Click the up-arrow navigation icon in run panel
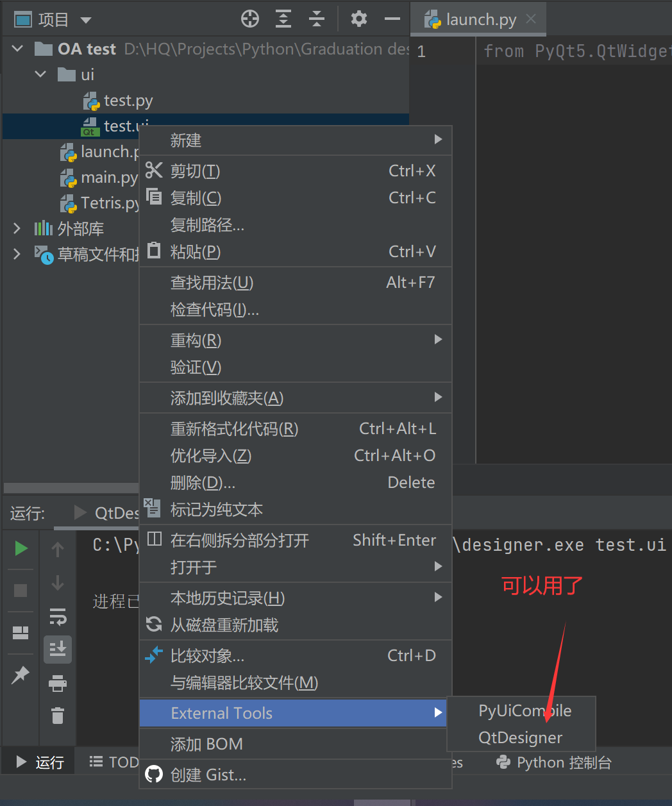The width and height of the screenshot is (672, 806). coord(58,549)
